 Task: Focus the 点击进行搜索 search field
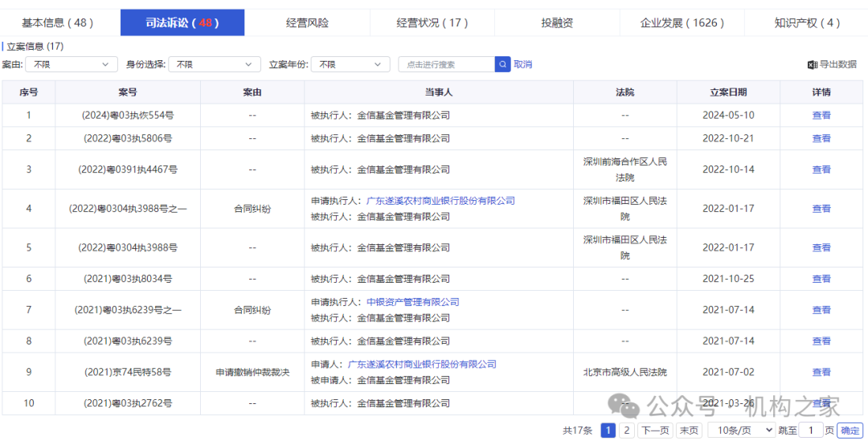click(446, 64)
